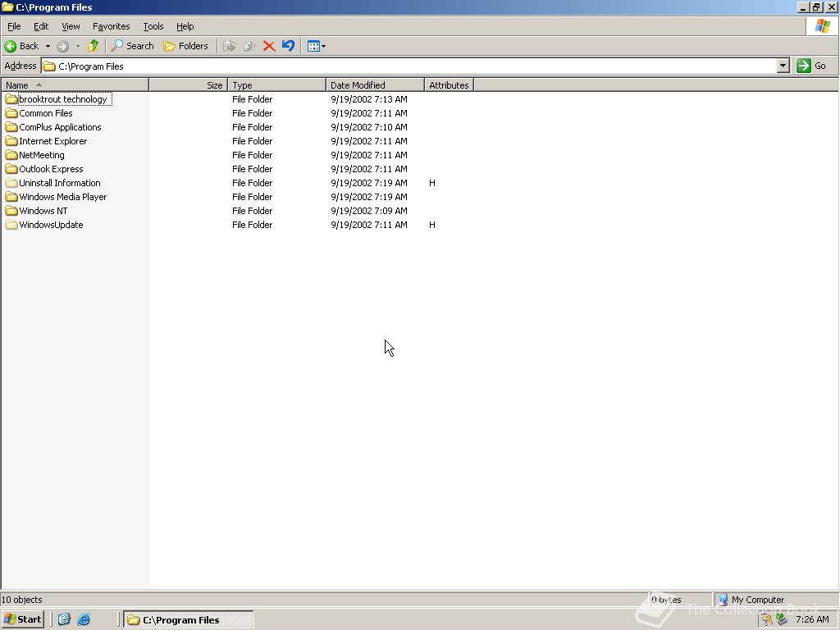Open the Forward history dropdown arrow

point(78,47)
